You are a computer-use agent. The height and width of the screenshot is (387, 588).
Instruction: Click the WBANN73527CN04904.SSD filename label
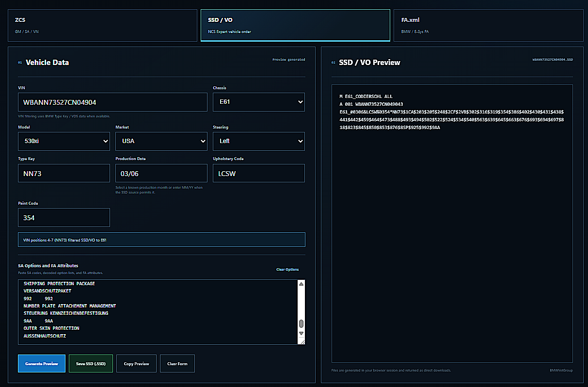coord(553,60)
